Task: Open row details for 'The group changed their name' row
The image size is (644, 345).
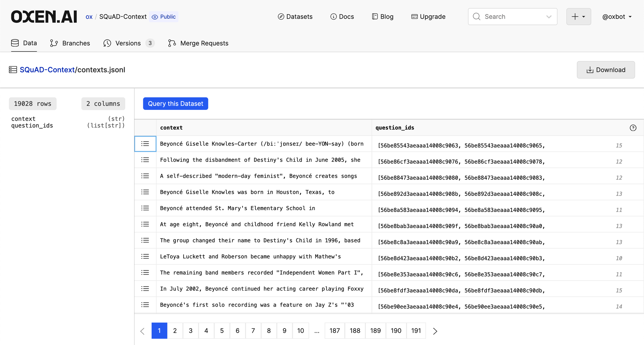Action: [145, 240]
